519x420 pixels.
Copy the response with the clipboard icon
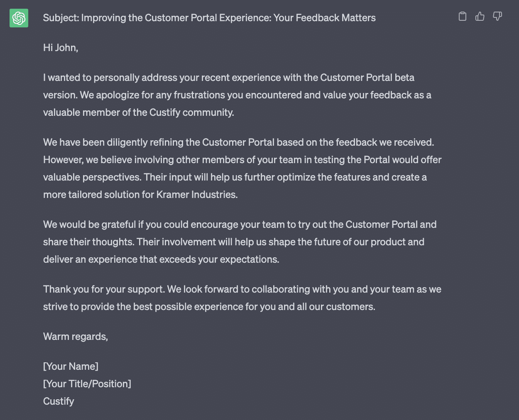click(x=463, y=16)
